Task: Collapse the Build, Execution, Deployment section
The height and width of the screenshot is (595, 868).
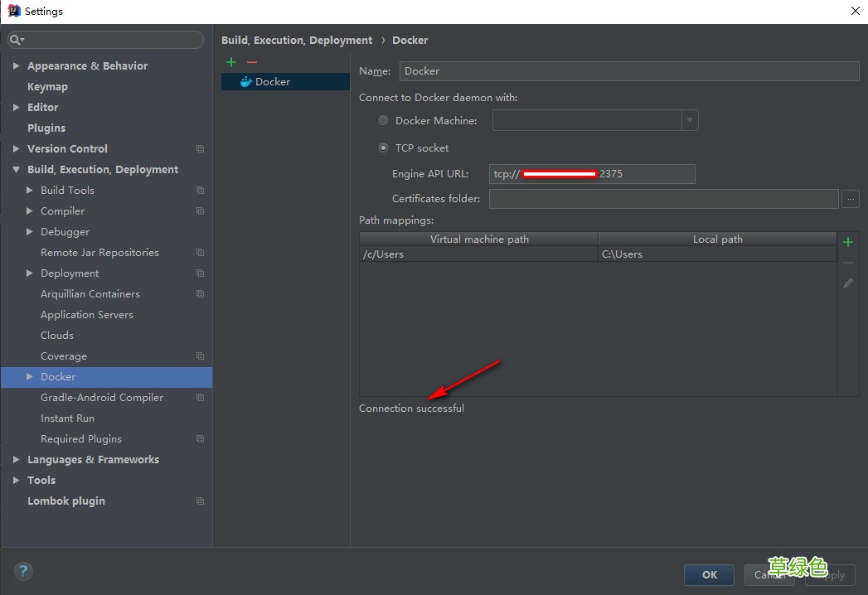Action: (x=16, y=170)
